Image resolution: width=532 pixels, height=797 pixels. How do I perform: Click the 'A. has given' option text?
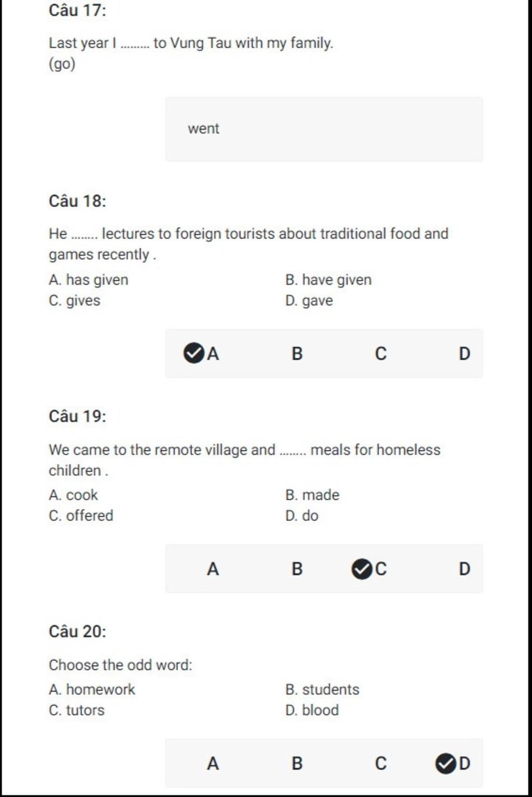click(88, 280)
